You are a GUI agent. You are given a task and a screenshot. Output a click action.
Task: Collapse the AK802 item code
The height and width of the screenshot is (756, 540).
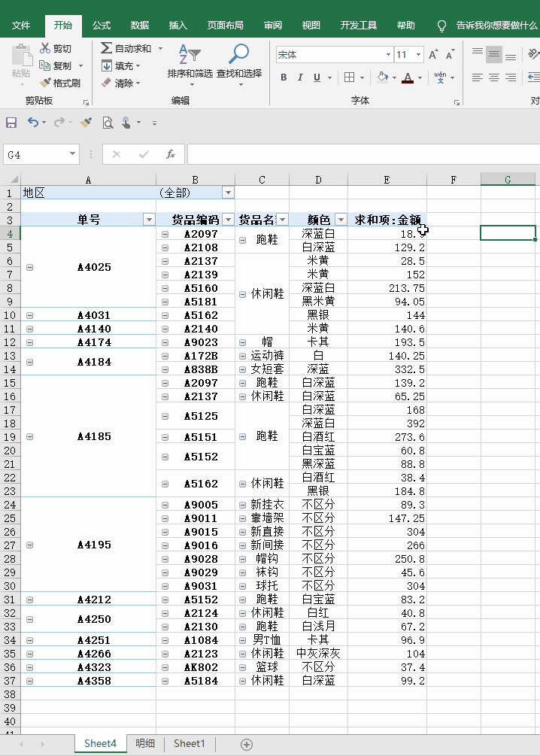pos(165,668)
